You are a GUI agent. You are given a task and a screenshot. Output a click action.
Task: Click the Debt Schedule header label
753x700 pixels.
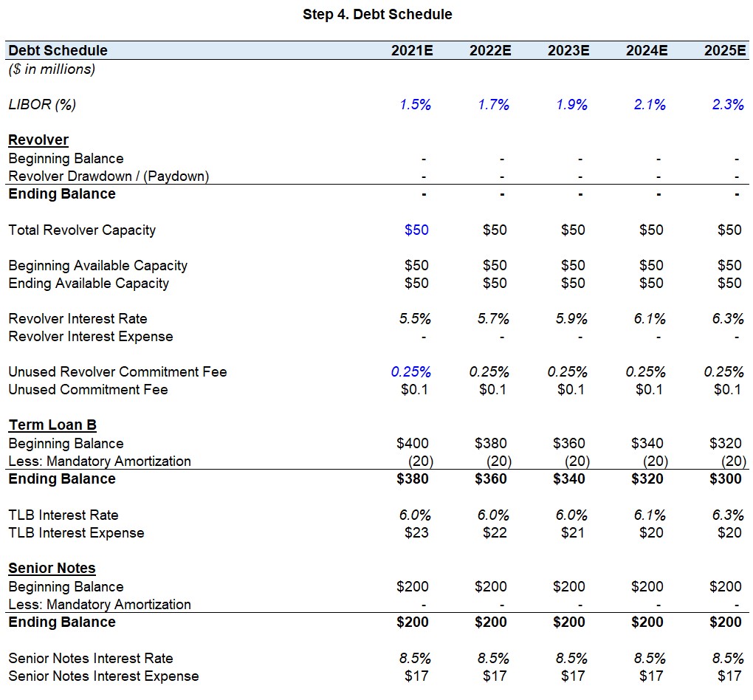pos(58,50)
